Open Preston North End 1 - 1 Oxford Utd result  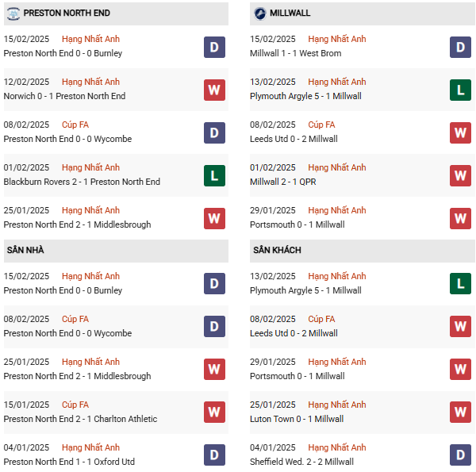[x=69, y=462]
